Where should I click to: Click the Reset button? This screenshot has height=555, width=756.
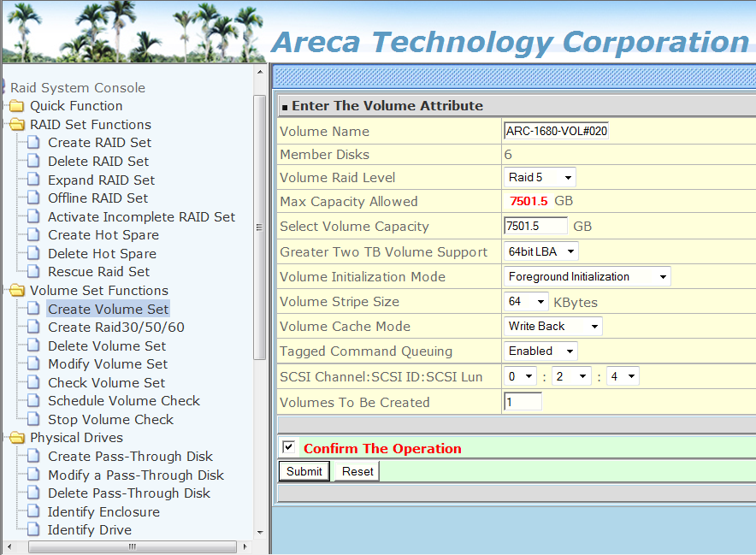click(357, 471)
